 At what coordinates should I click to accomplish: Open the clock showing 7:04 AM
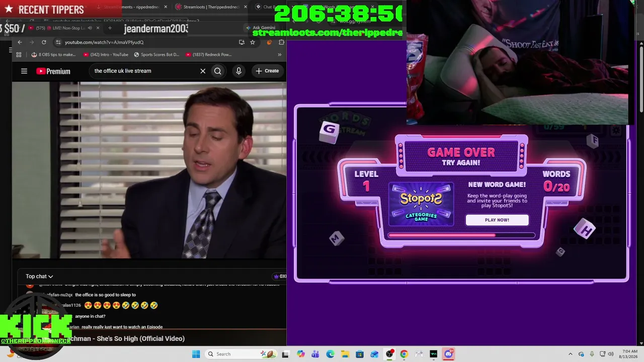pos(629,354)
